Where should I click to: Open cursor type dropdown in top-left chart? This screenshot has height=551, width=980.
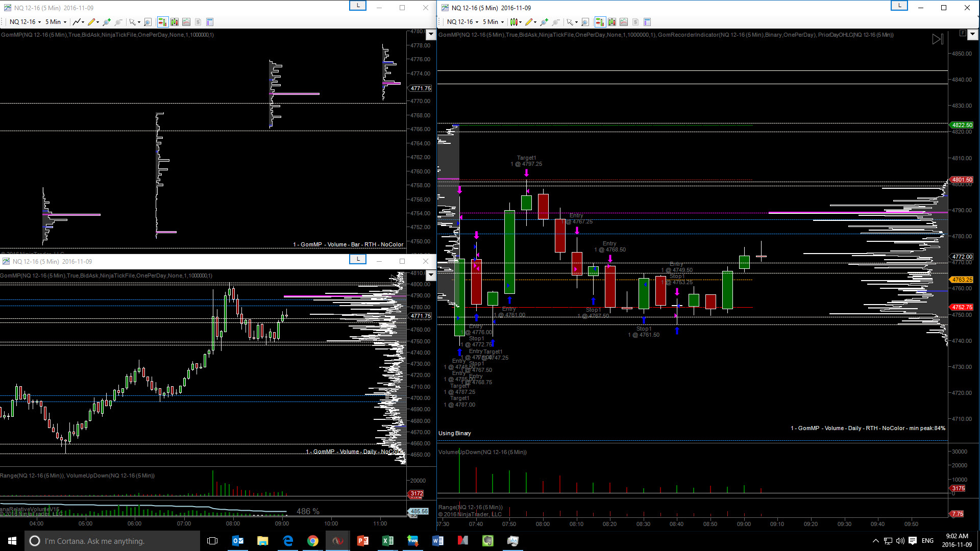134,22
